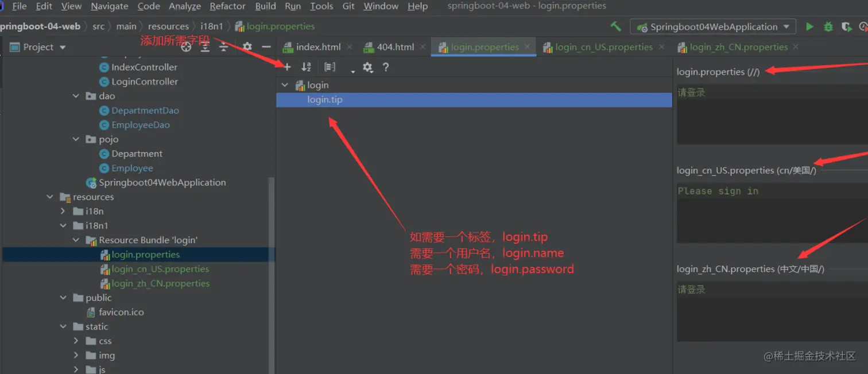Click the question mark help icon
This screenshot has width=868, height=374.
[386, 67]
